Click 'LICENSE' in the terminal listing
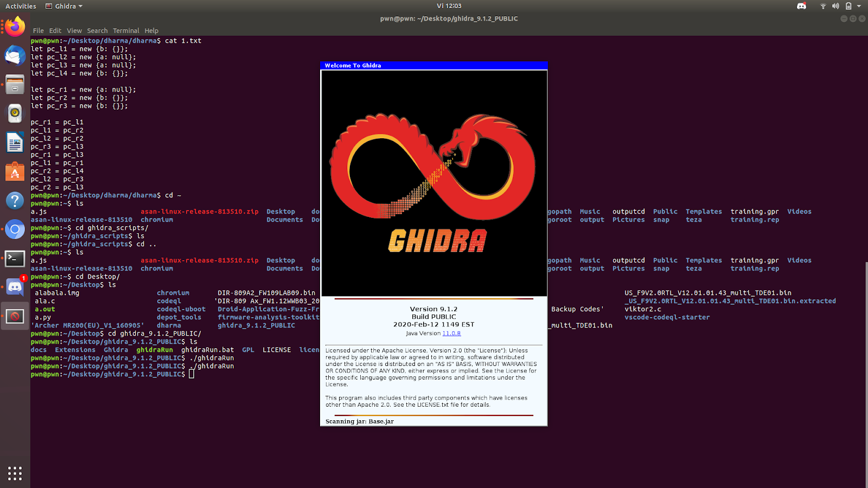 tap(277, 350)
